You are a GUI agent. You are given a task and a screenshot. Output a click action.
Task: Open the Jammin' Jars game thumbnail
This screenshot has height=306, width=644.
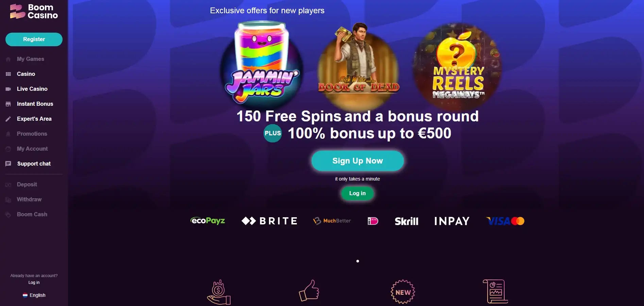pos(262,64)
